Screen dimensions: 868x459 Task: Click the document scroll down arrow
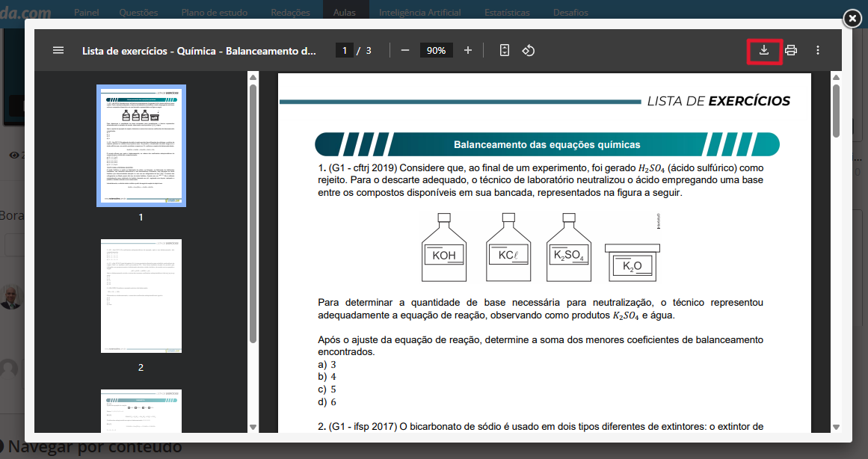[x=836, y=427]
